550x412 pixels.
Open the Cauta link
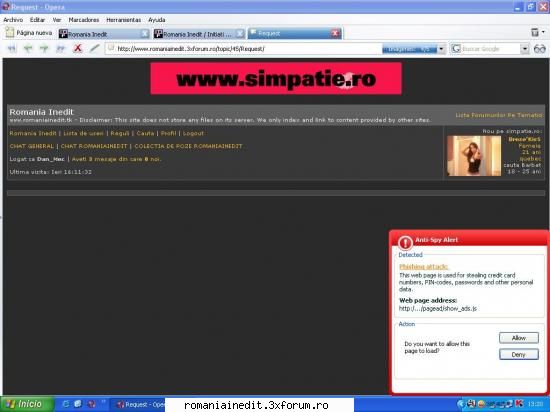[145, 133]
